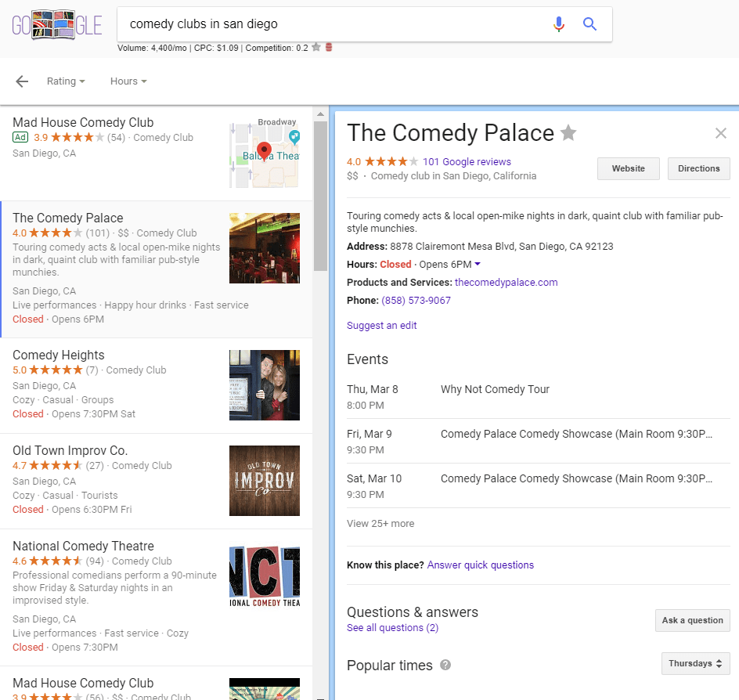Open the Hours filter dropdown
Viewport: 739px width, 700px height.
pos(128,81)
